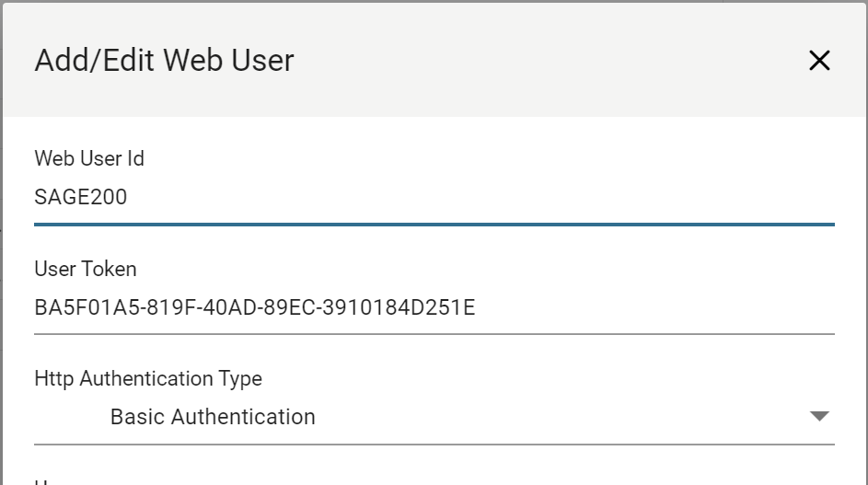Close the Add/Edit Web User dialog
The height and width of the screenshot is (485, 868).
pos(818,61)
